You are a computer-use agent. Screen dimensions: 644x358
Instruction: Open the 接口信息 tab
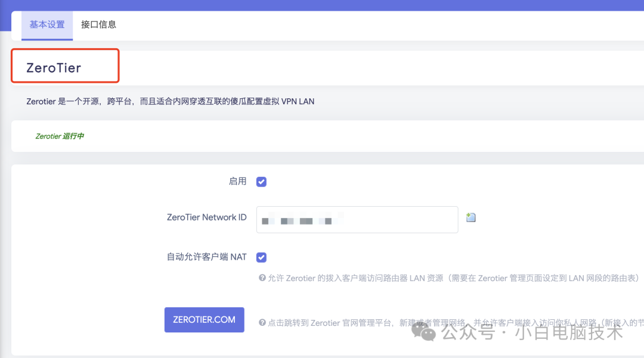(x=98, y=24)
